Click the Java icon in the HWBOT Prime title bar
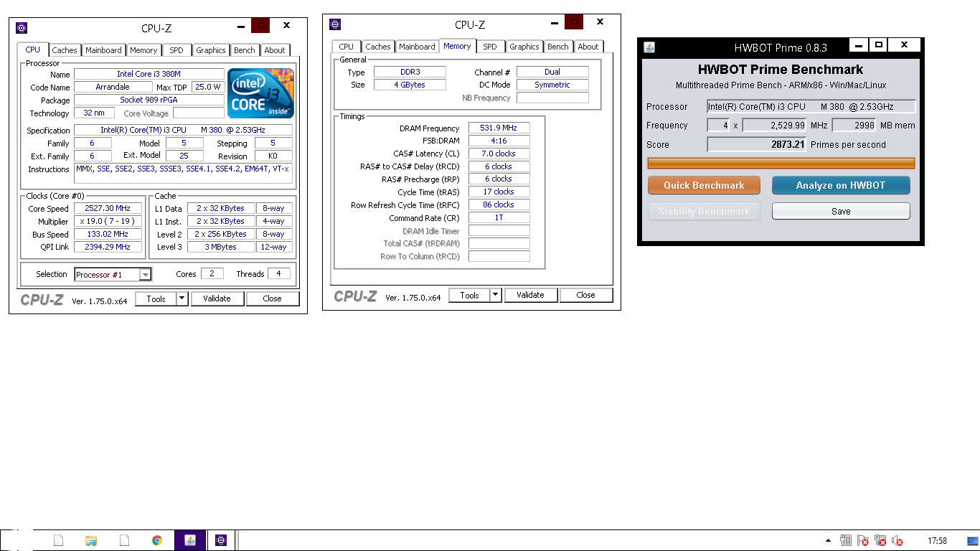 click(x=649, y=47)
